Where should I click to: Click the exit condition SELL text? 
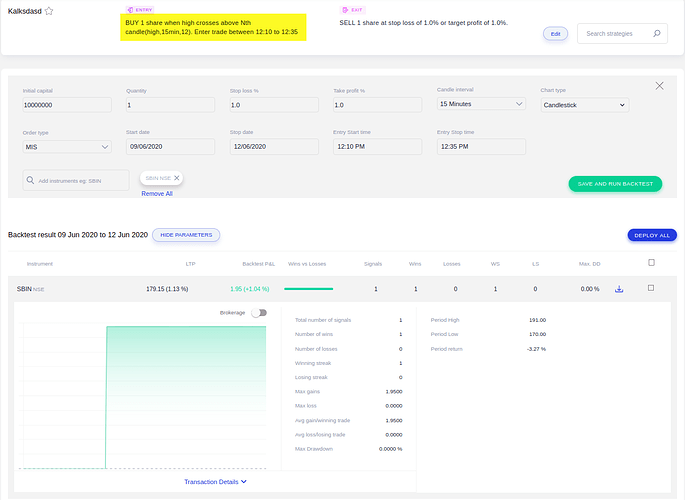423,23
